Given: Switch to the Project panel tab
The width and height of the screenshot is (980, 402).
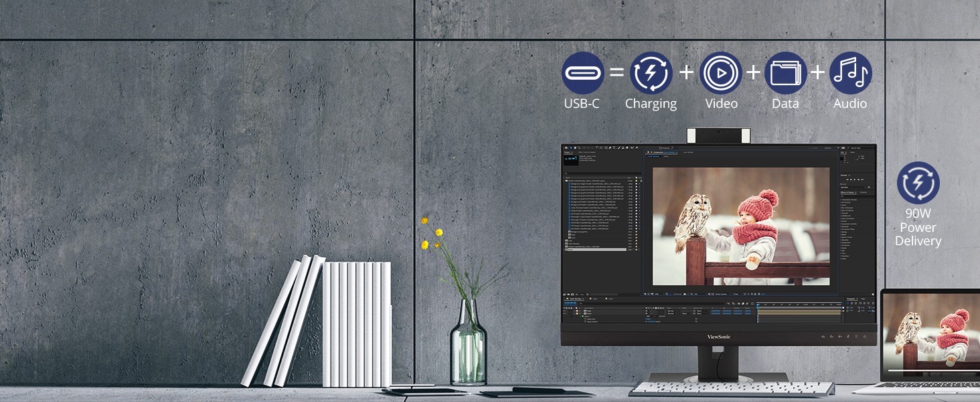Looking at the screenshot, I should click(566, 153).
